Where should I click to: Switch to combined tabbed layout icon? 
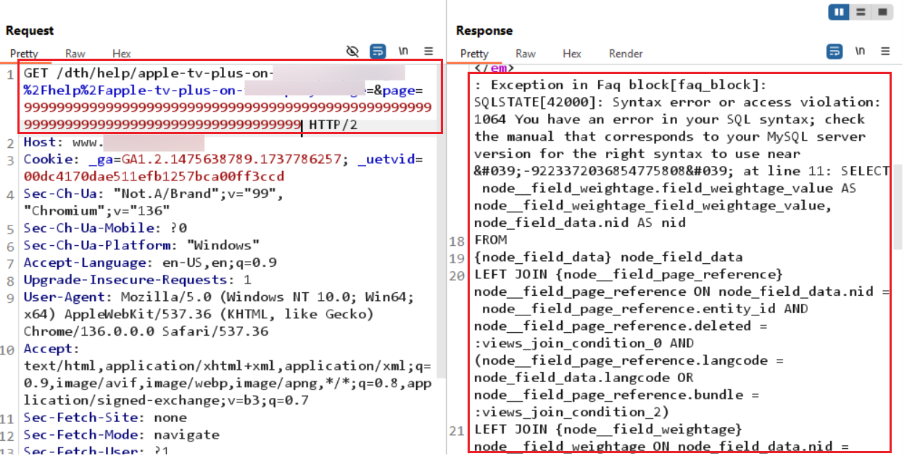[882, 13]
